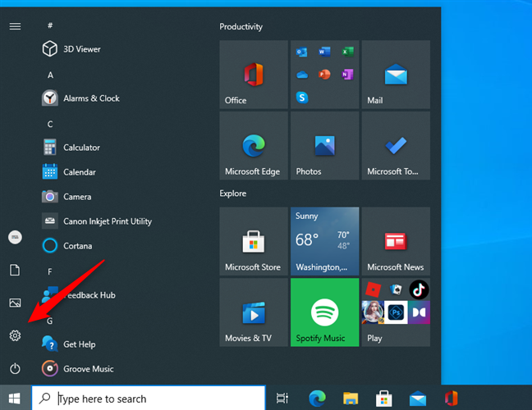This screenshot has height=410, width=532.
Task: Open Pictures from Start sidebar
Action: 15,303
